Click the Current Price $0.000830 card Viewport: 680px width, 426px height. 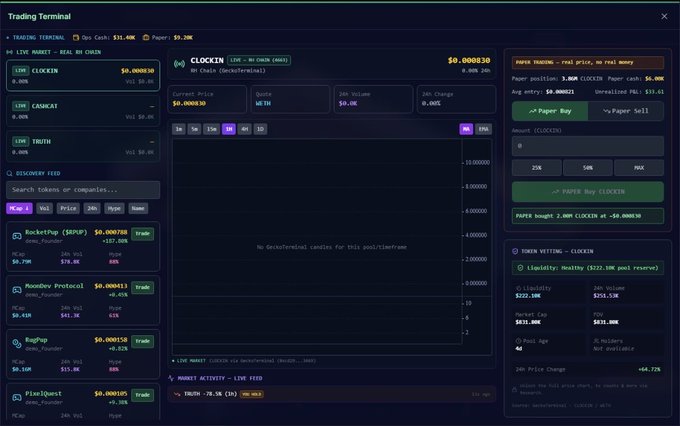click(x=207, y=99)
